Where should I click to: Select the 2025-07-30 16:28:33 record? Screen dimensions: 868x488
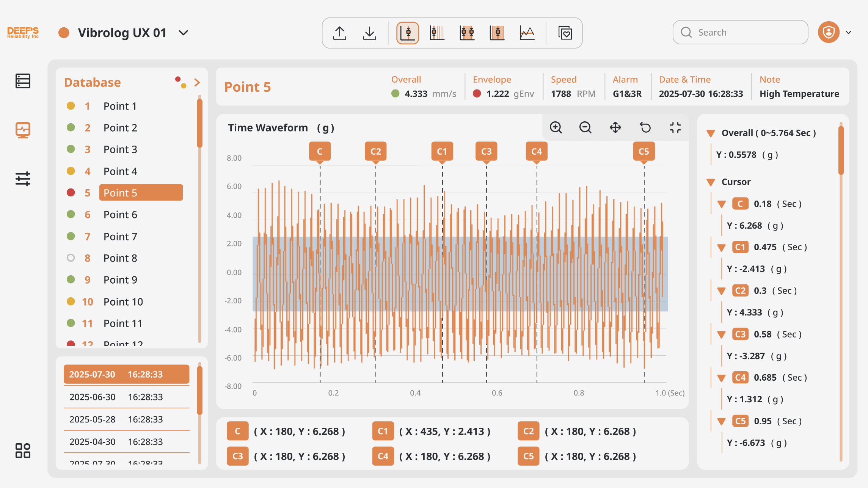[x=126, y=374]
